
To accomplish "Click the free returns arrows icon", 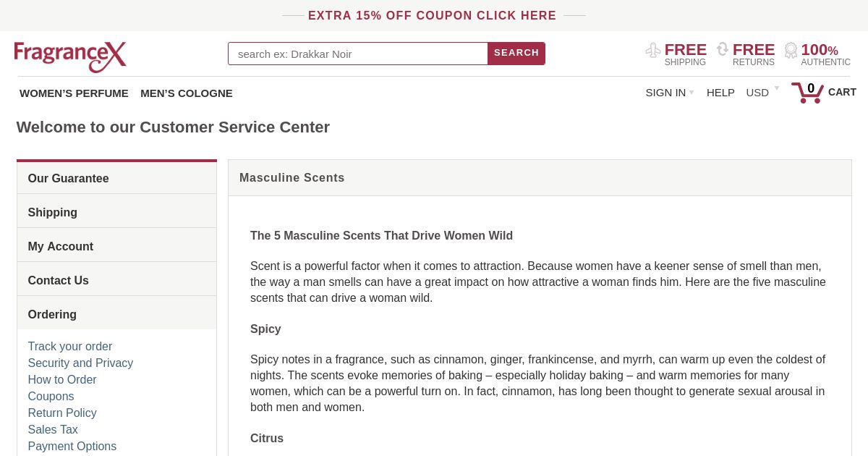I will tap(723, 49).
